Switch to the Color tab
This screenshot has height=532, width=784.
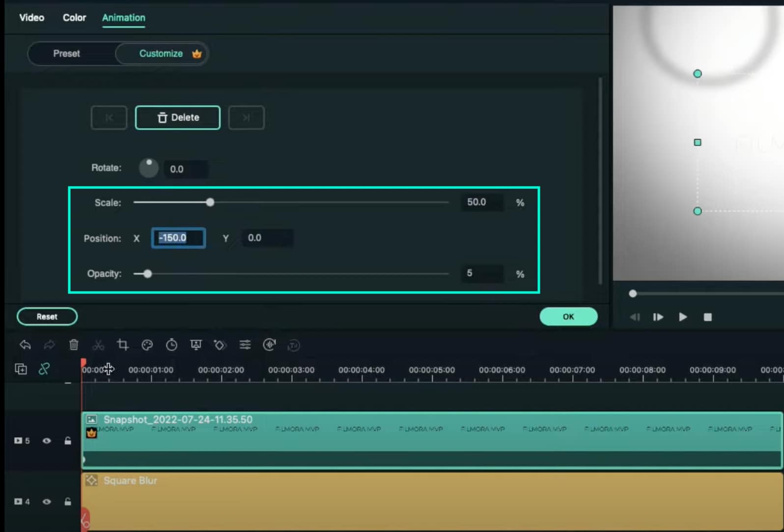click(74, 18)
